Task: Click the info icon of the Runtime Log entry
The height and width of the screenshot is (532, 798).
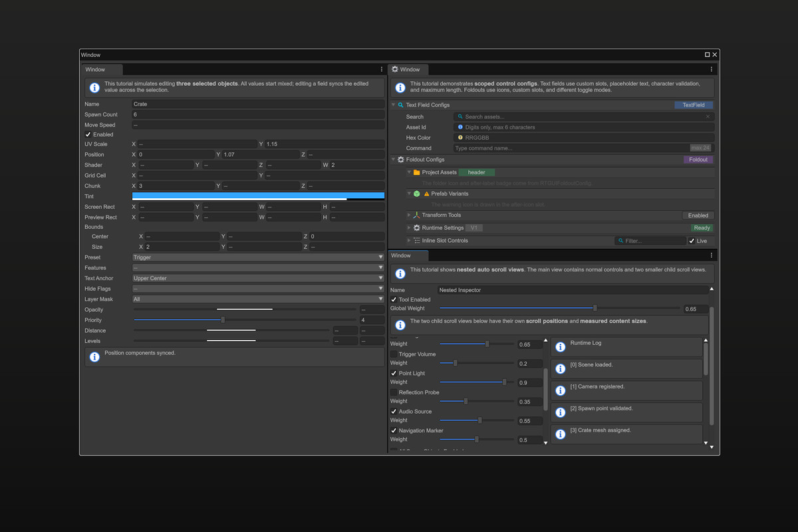Action: pyautogui.click(x=561, y=347)
